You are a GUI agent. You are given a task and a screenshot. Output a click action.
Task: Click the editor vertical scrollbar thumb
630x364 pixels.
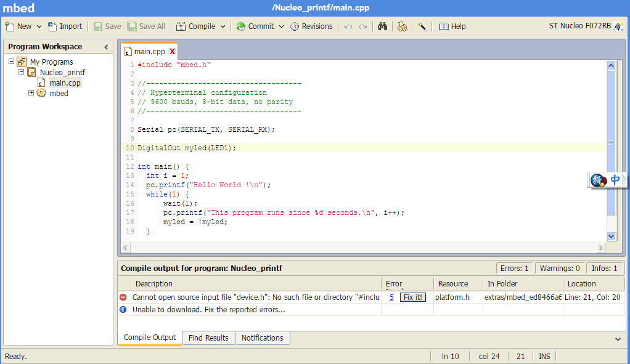[611, 143]
